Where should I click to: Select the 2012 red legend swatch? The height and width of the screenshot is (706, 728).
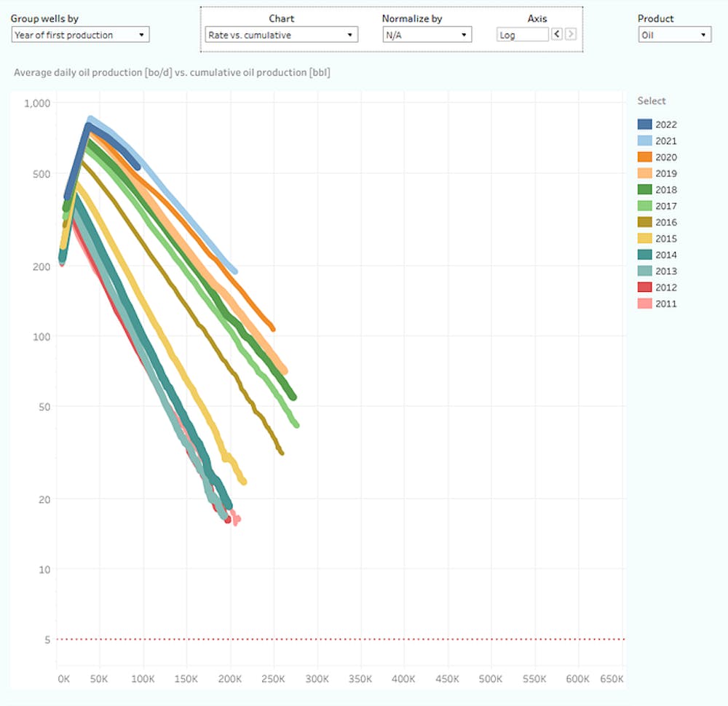(644, 287)
